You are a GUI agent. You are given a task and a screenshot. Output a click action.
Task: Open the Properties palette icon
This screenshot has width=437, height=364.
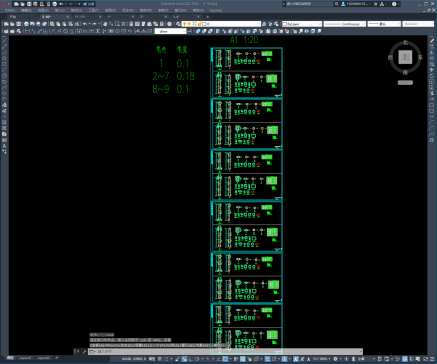pyautogui.click(x=131, y=24)
